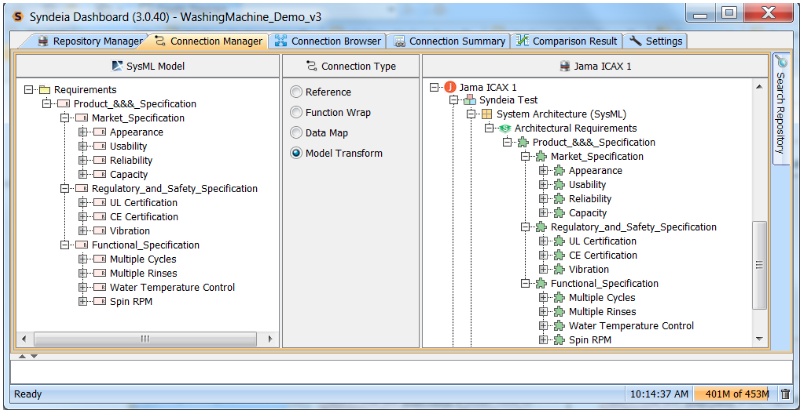Click the Jama ICAX 1 repository icon

click(451, 87)
